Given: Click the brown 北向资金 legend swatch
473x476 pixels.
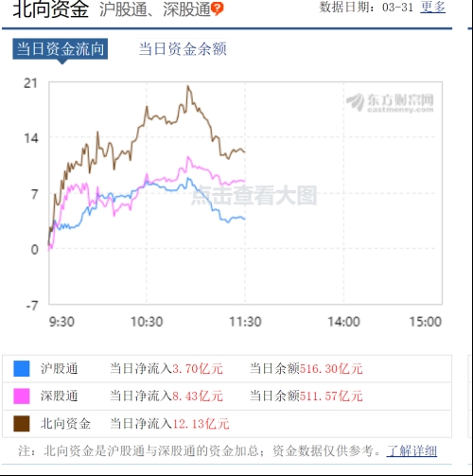Looking at the screenshot, I should 22,423.
